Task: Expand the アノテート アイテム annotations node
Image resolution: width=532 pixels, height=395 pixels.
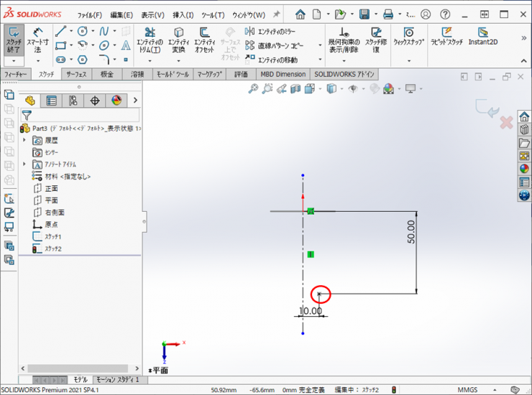Action: (25, 164)
